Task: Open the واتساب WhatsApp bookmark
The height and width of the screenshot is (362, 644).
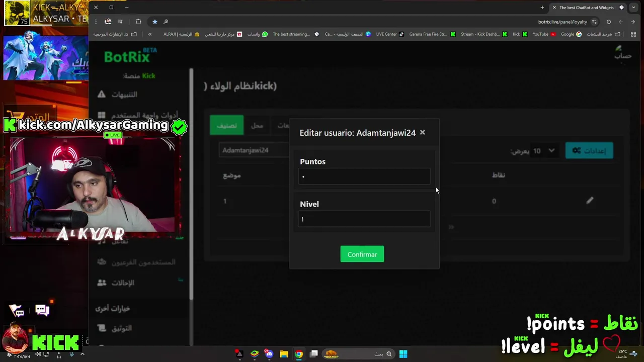Action: coord(258,34)
